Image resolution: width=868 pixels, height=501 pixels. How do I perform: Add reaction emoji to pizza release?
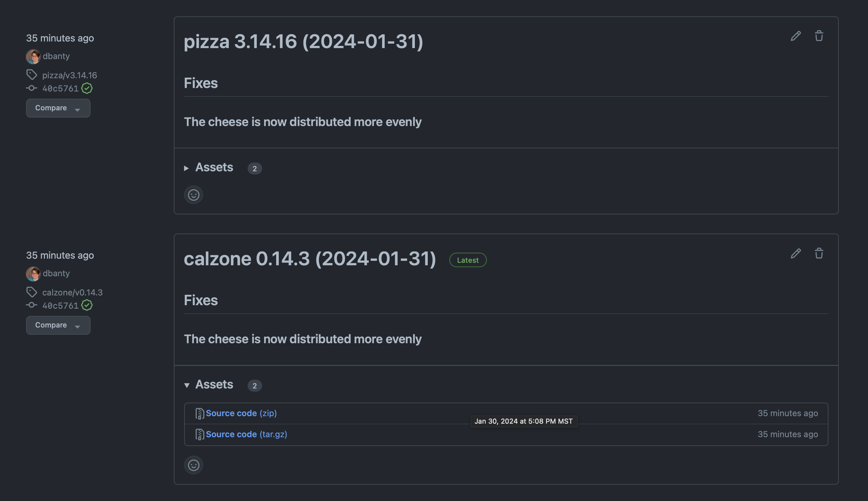click(193, 195)
